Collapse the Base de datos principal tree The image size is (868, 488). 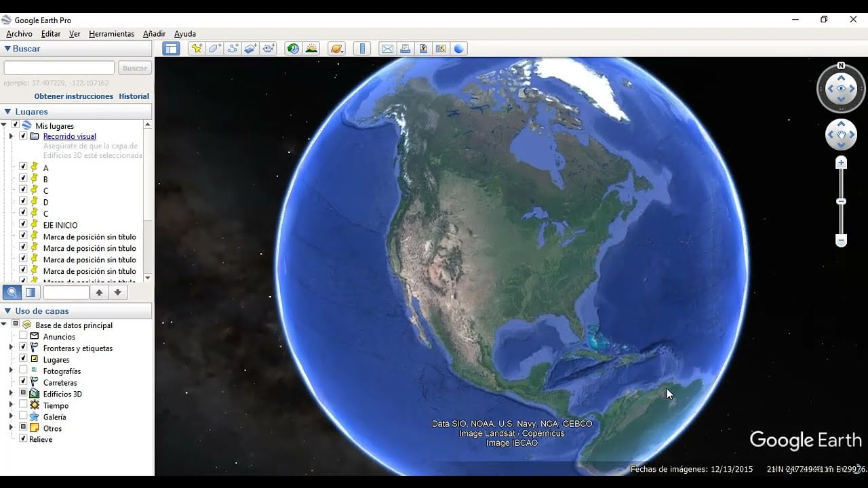(4, 325)
